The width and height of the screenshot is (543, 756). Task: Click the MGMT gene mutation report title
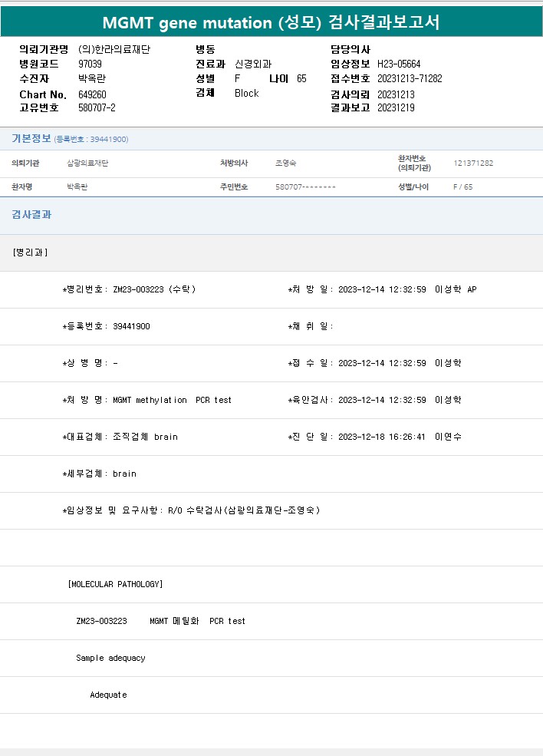tap(271, 22)
